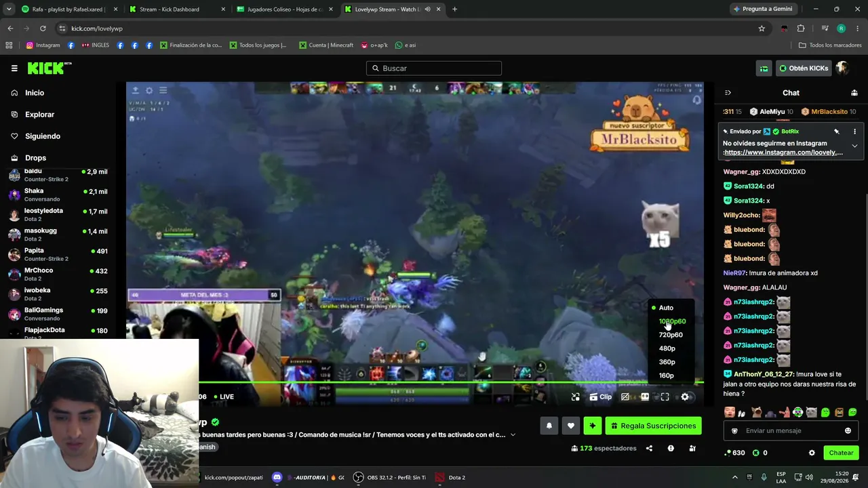Open leostyledota channel in sidebar
The image size is (868, 488).
coord(58,215)
